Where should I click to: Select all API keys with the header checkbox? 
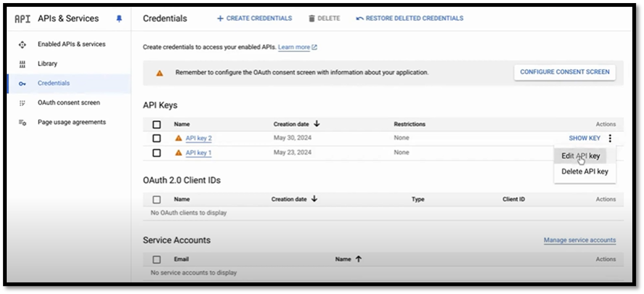[x=157, y=125]
